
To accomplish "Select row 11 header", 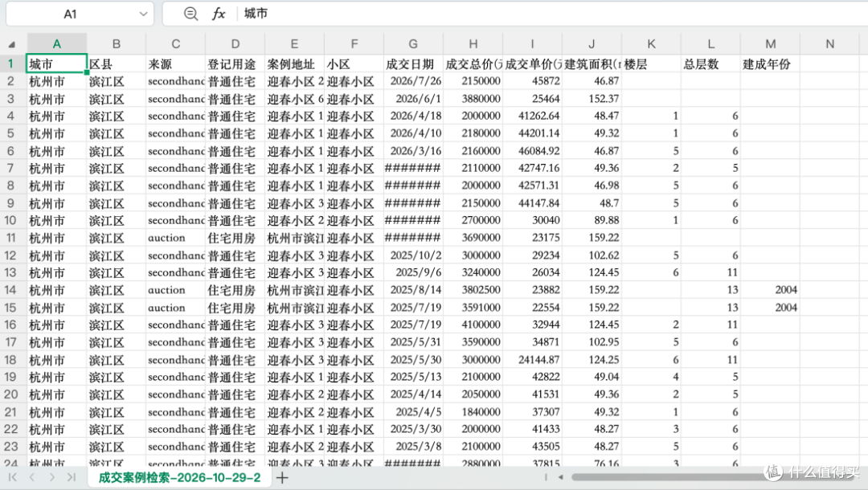I will click(x=11, y=238).
